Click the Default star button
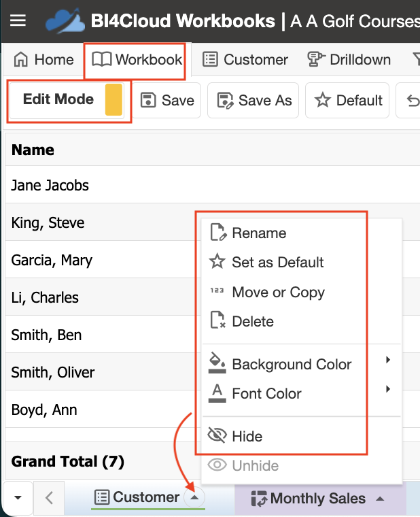The height and width of the screenshot is (517, 420). (x=347, y=100)
